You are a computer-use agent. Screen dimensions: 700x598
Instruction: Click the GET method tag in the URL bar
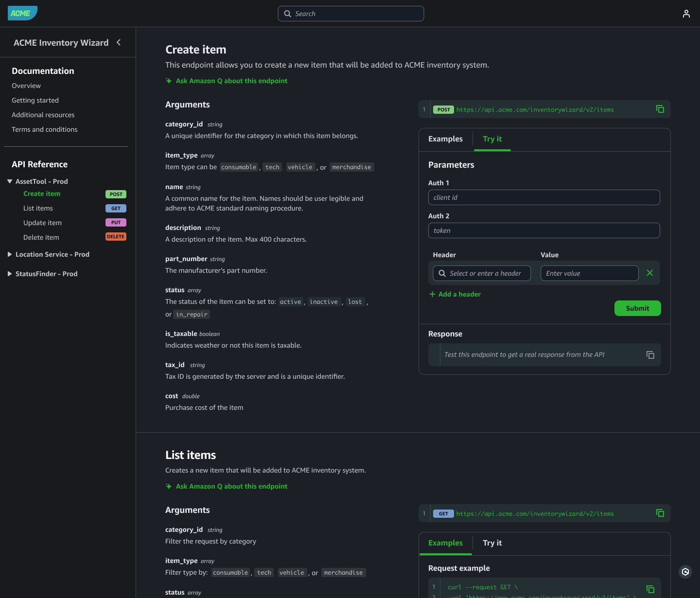tap(443, 513)
